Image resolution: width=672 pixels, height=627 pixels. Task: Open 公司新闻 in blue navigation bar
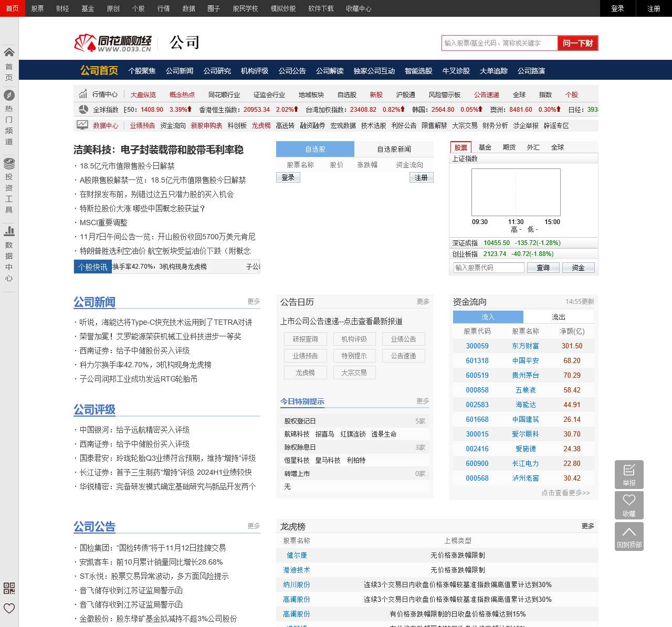pos(180,71)
